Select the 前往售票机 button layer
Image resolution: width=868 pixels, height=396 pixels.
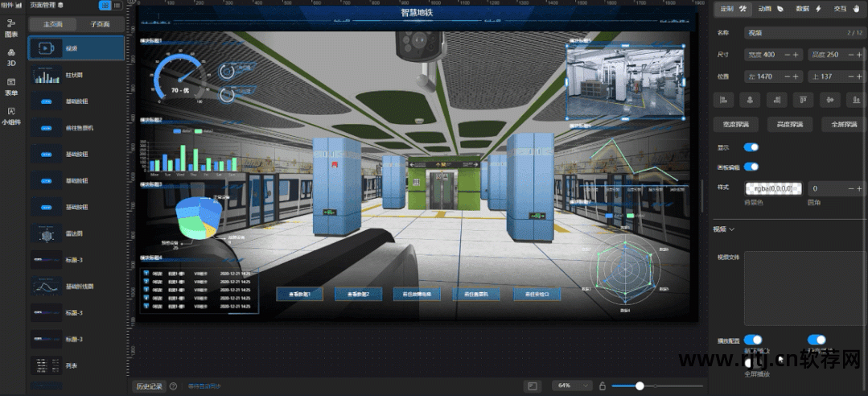76,127
